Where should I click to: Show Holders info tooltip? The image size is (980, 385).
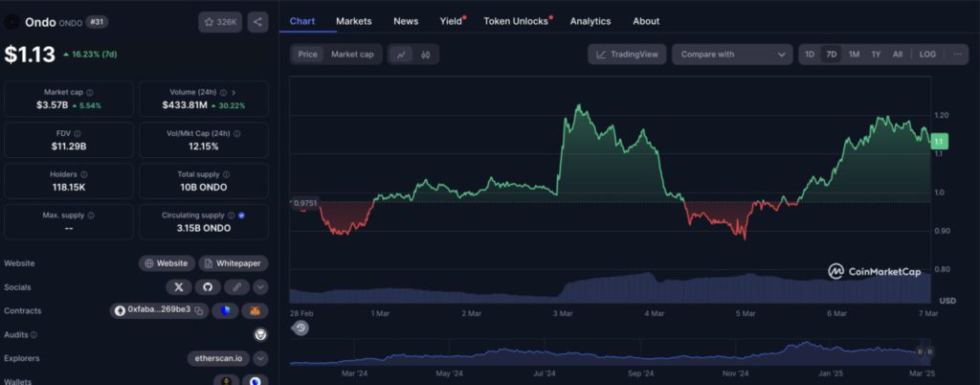pyautogui.click(x=84, y=174)
